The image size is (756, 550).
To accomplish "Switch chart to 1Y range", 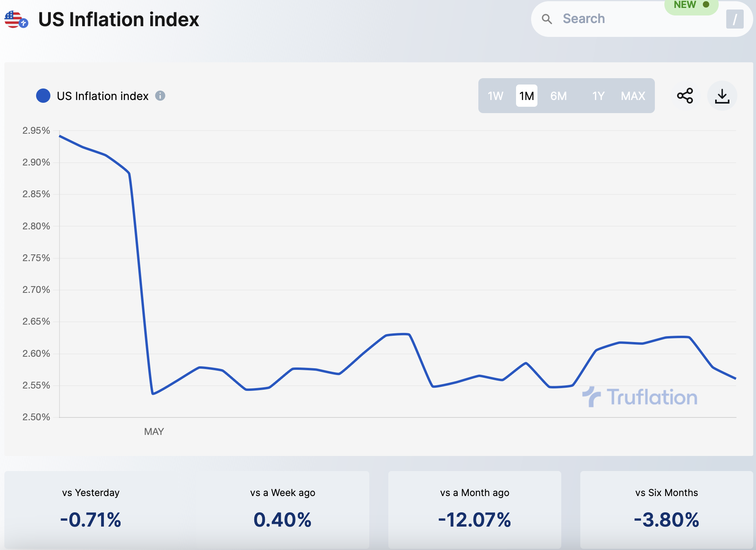I will pyautogui.click(x=598, y=96).
